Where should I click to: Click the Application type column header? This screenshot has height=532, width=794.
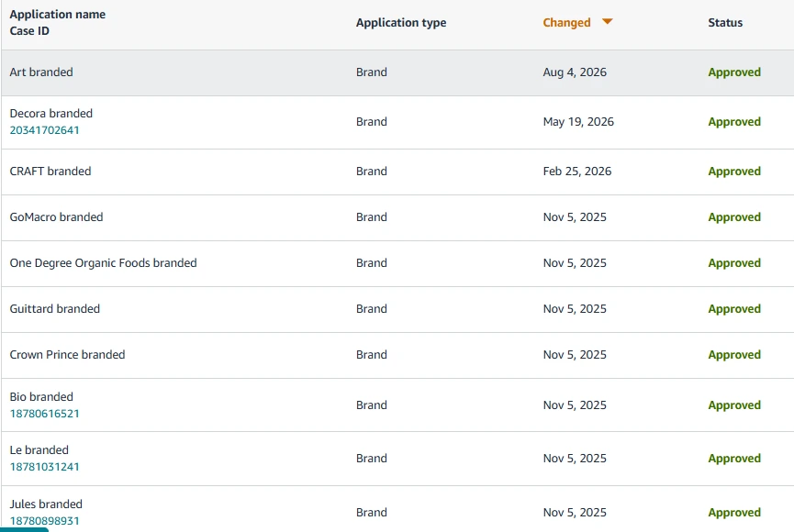[x=401, y=23]
